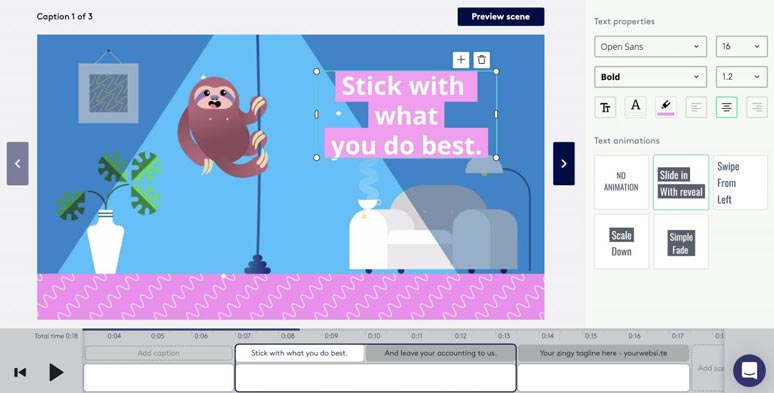This screenshot has width=774, height=393.
Task: Click the 0:14 timeline marker
Action: click(547, 336)
